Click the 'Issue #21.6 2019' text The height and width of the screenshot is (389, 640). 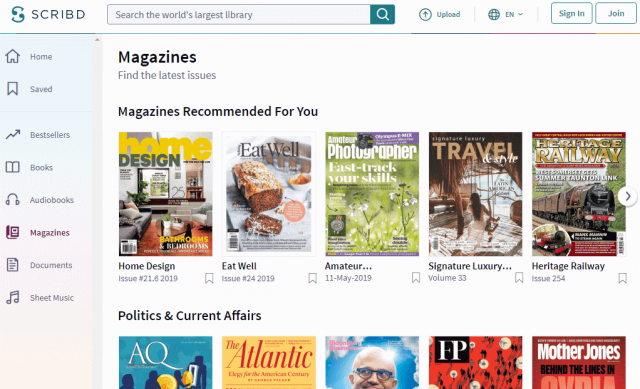click(148, 278)
